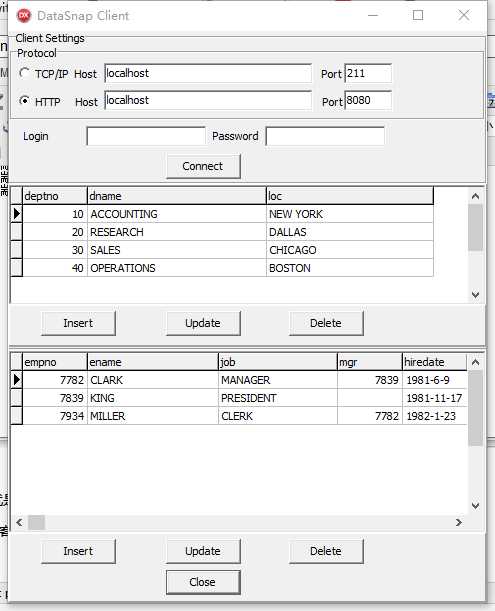Image resolution: width=495 pixels, height=611 pixels.
Task: Click the row indicator for deptno 10
Action: [x=16, y=214]
